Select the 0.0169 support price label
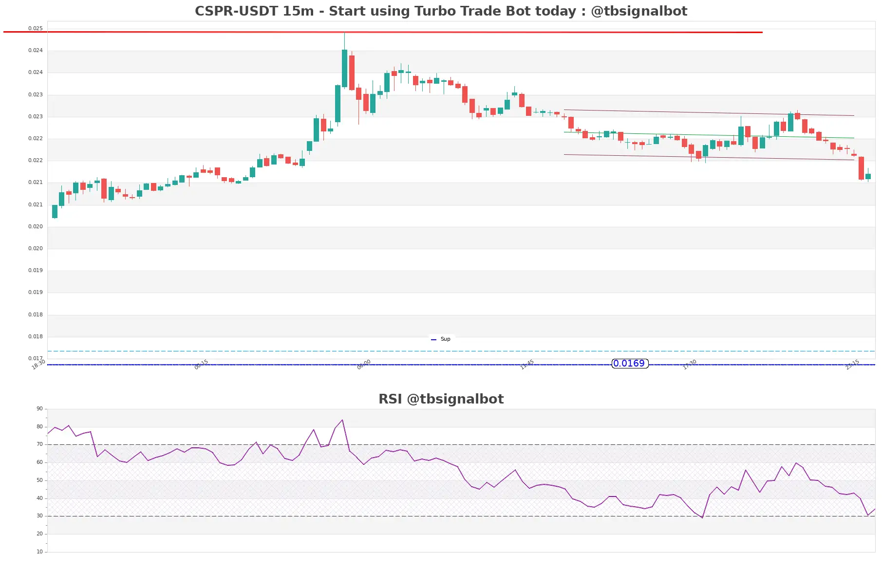Screen dimensions: 882x588 629,364
